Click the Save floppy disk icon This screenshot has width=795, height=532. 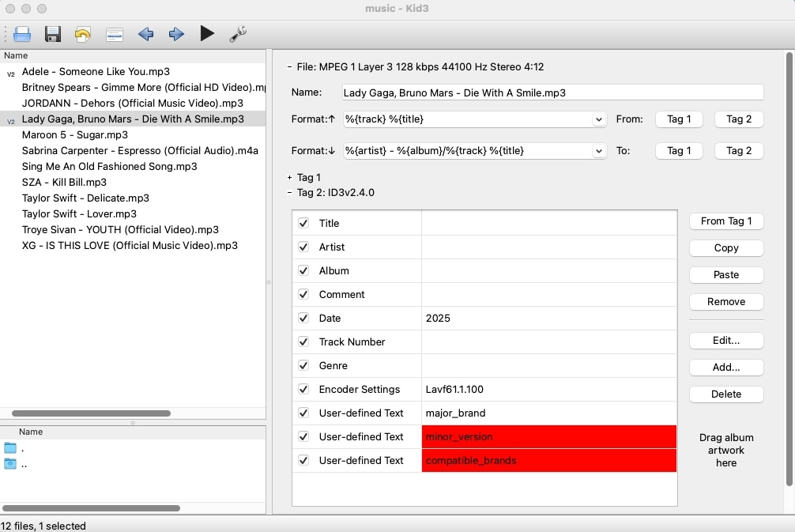click(53, 34)
